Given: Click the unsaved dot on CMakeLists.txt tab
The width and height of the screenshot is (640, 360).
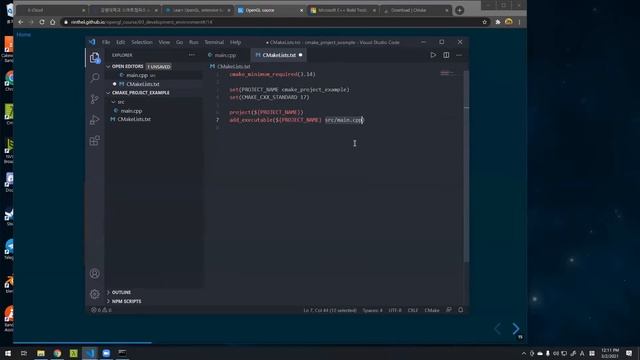Looking at the screenshot, I should (300, 55).
